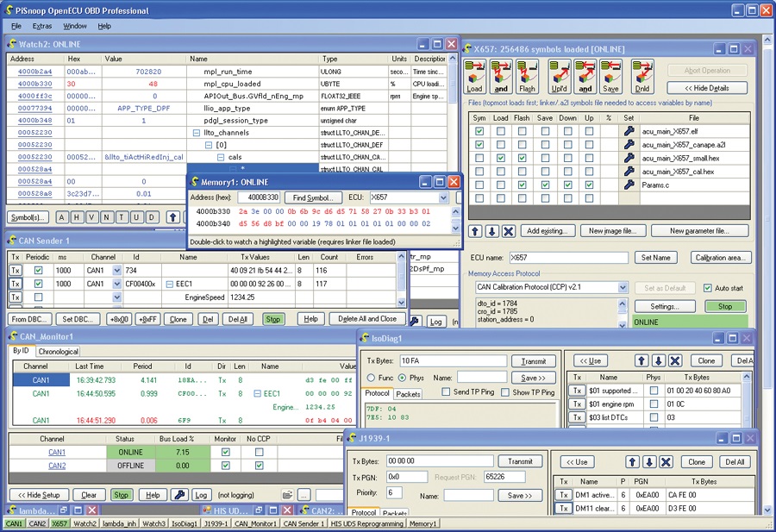
Task: Click the CAN2 channel link in CAN_Monitor1
Action: tap(57, 466)
